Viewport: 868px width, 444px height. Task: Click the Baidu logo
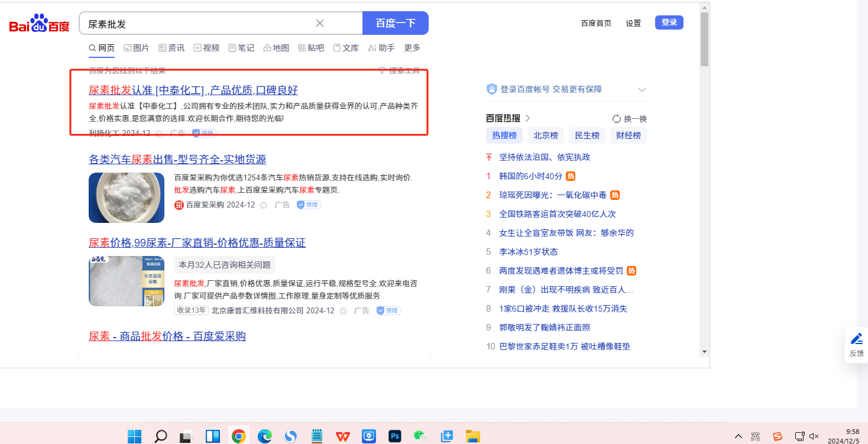(39, 24)
